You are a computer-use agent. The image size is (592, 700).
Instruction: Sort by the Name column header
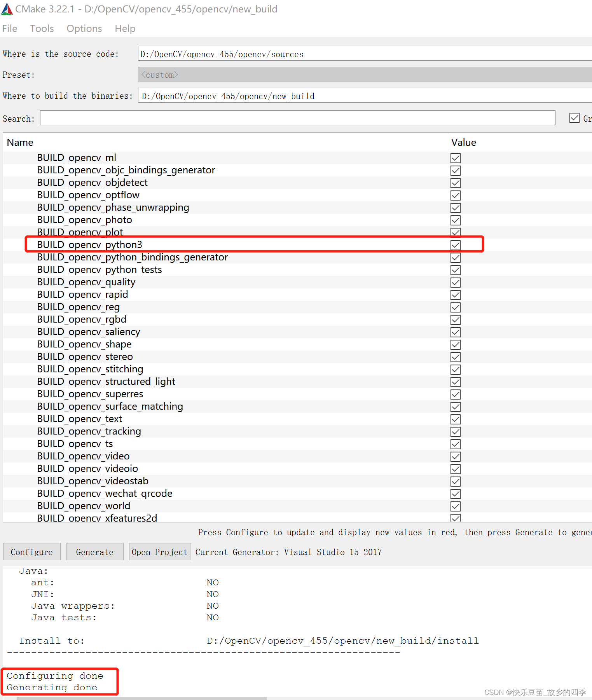pyautogui.click(x=20, y=142)
